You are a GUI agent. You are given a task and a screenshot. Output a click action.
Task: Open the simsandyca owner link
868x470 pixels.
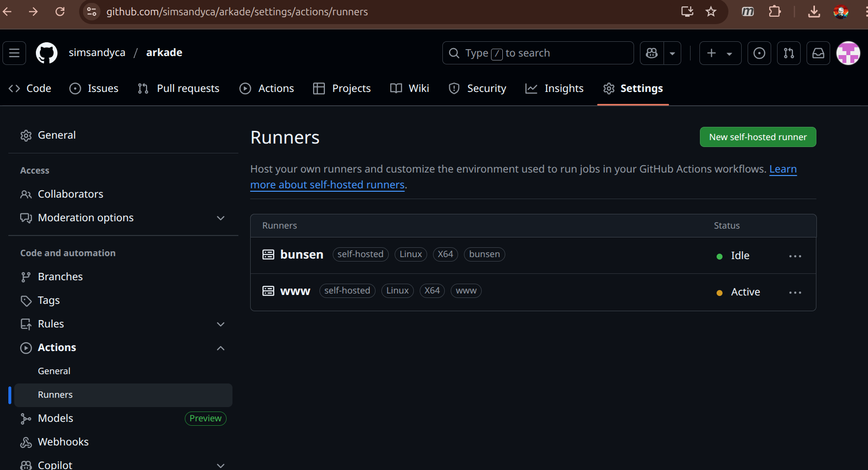coord(97,53)
